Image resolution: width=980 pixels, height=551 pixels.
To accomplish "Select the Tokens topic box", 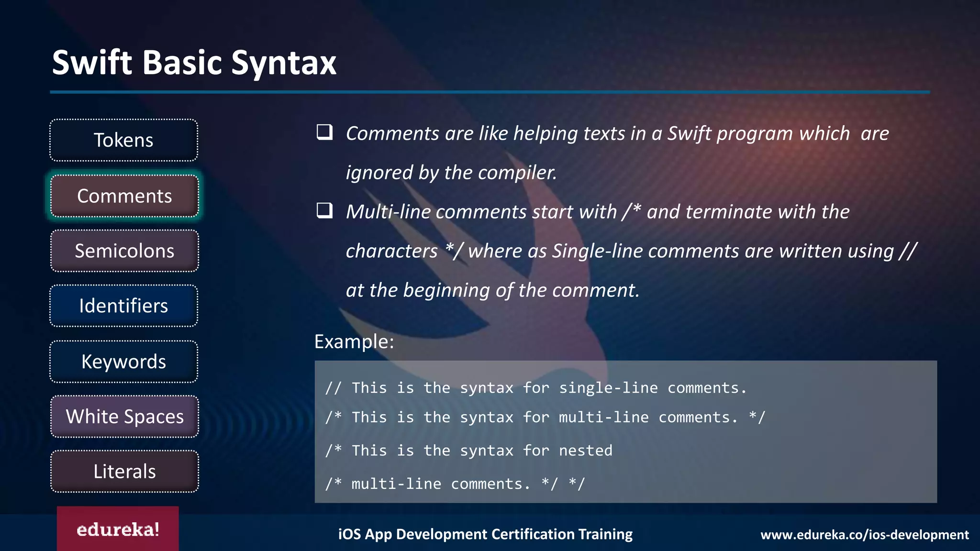I will coord(123,140).
